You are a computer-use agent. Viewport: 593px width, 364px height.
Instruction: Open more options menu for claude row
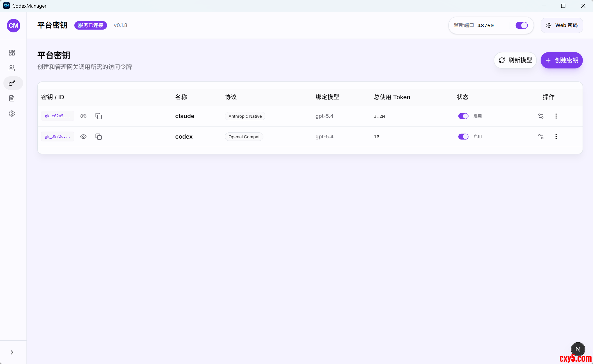(556, 116)
